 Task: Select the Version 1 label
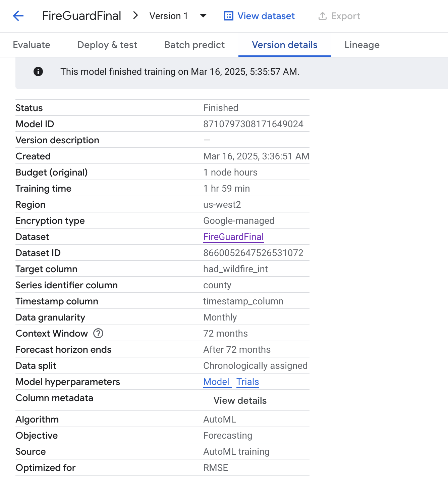pyautogui.click(x=168, y=16)
